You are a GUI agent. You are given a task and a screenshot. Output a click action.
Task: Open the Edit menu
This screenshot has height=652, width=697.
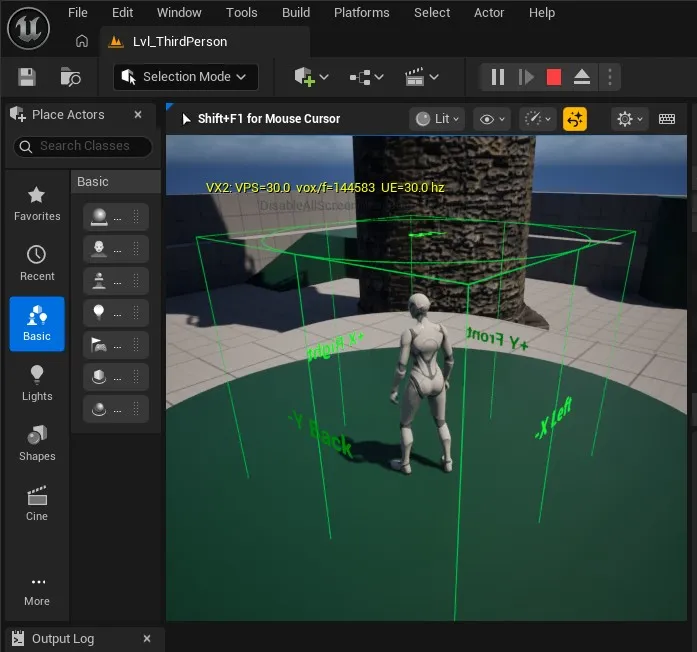click(x=122, y=13)
